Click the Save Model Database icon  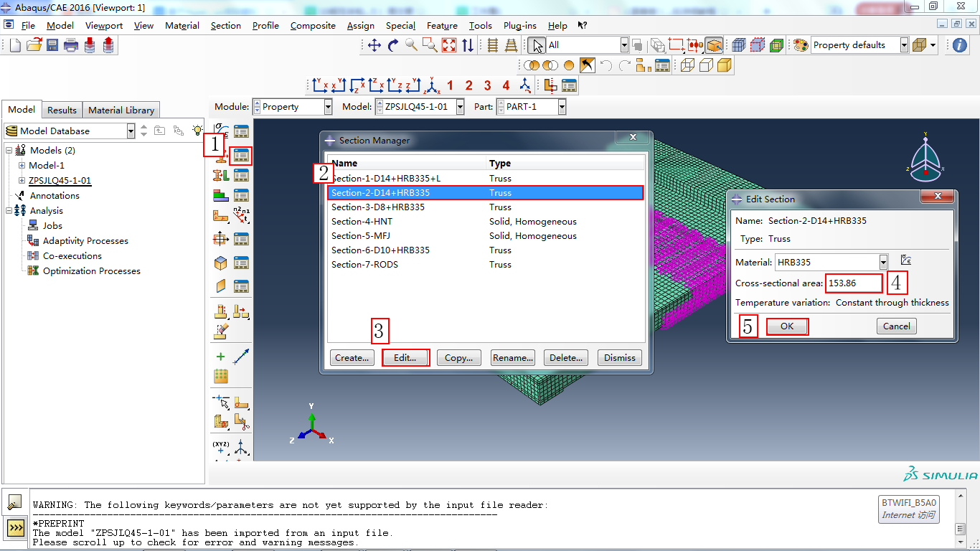(52, 45)
